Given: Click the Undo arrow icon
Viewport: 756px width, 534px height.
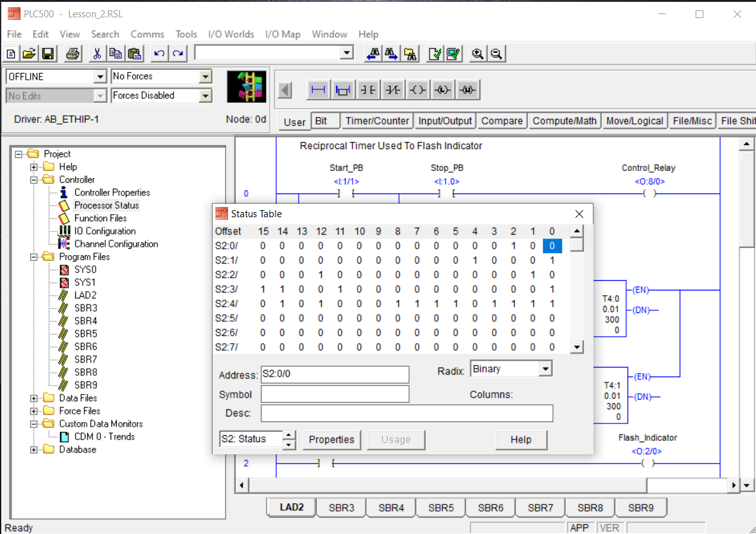Looking at the screenshot, I should pyautogui.click(x=159, y=53).
